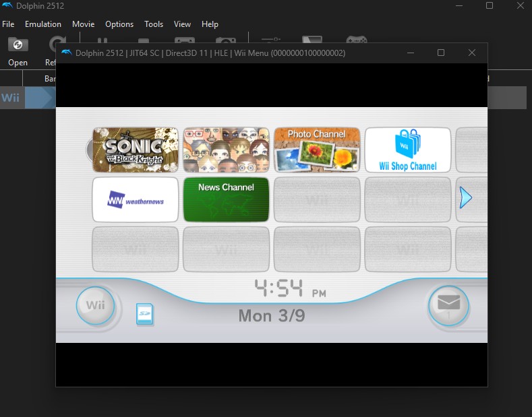Viewport: 532px width, 417px height.
Task: Select the empty channel slot below weathernews
Action: click(136, 249)
